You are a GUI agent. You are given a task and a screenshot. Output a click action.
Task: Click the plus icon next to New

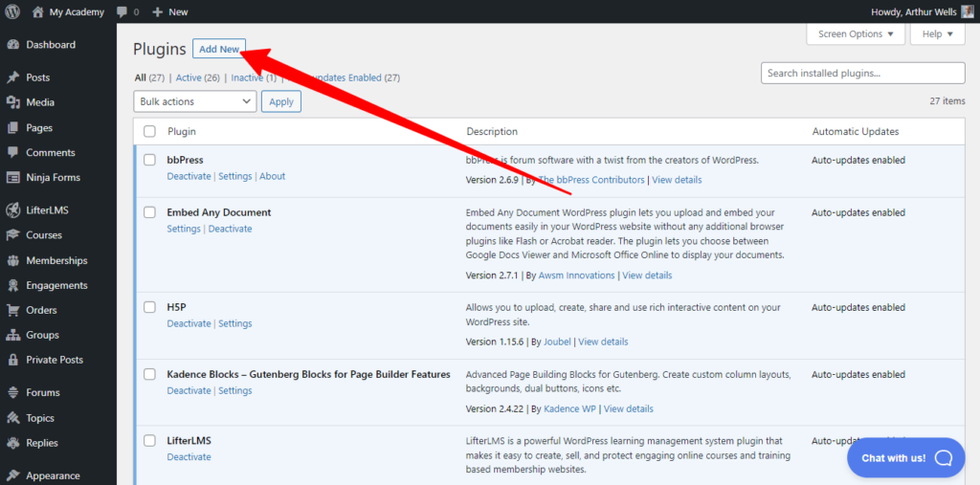tap(158, 11)
